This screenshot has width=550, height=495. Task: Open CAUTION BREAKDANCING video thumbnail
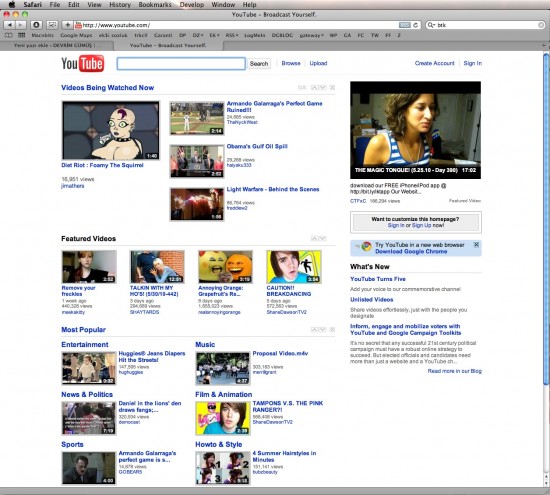[294, 267]
